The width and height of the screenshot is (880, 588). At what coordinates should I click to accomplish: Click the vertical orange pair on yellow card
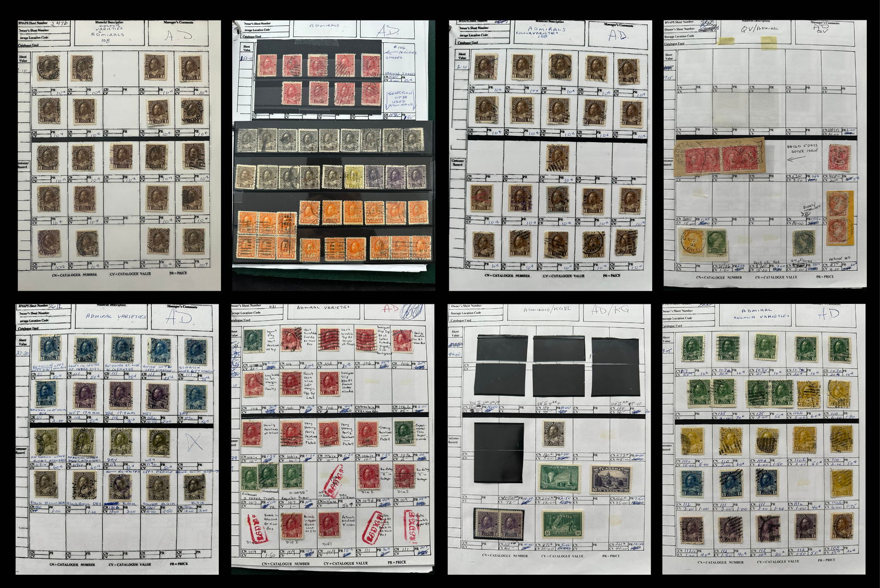point(838,216)
